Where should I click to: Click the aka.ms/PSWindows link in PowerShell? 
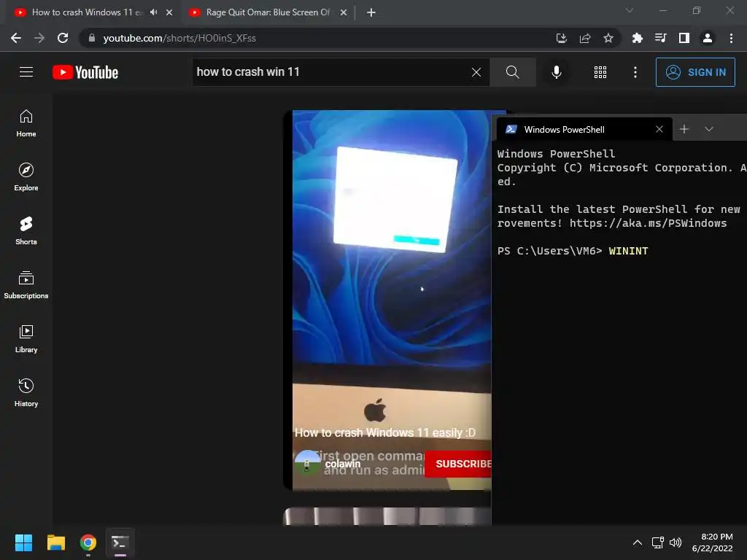pos(648,223)
